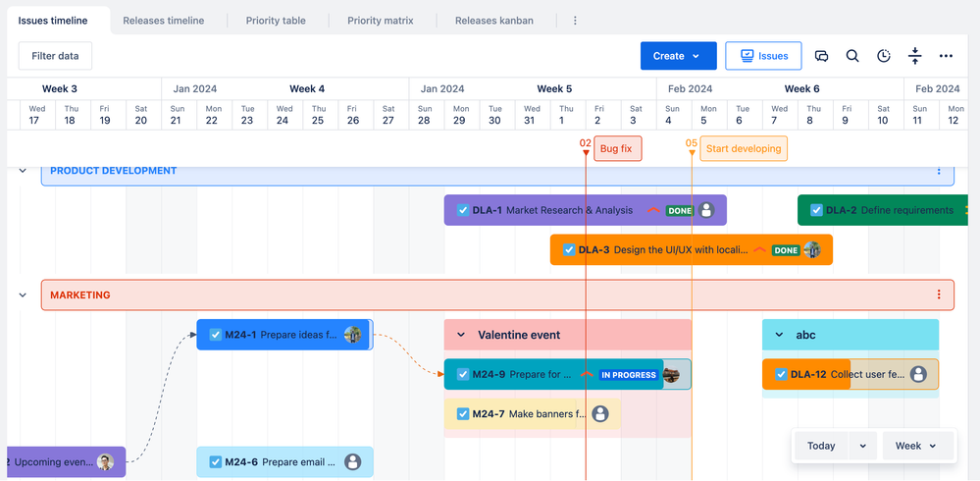Collapse the Valentine event group
Image resolution: width=980 pixels, height=481 pixels.
point(461,335)
